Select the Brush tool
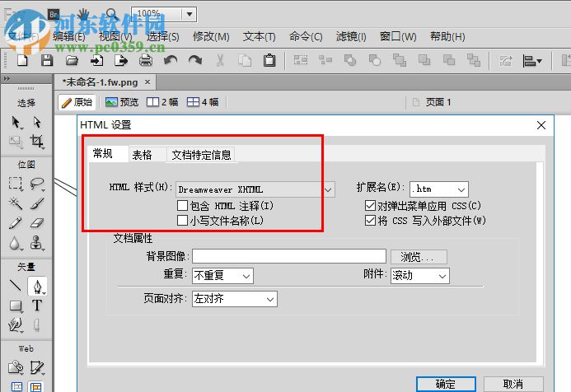Screen dimensions: 571x392 pyautogui.click(x=37, y=203)
